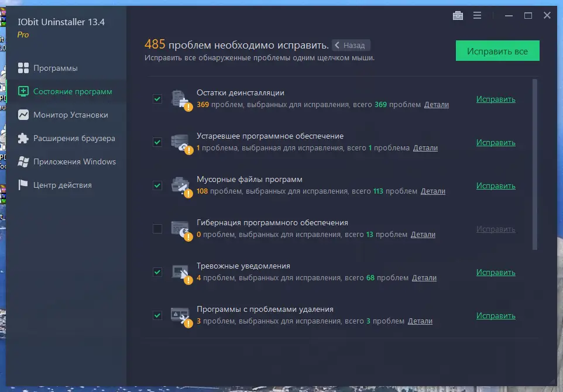
Task: Open the Программы section
Action: point(67,68)
